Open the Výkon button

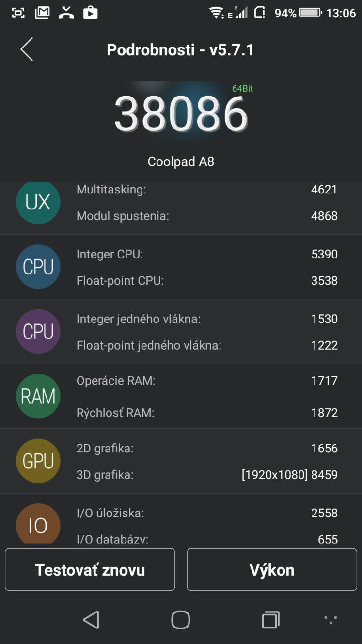point(272,569)
